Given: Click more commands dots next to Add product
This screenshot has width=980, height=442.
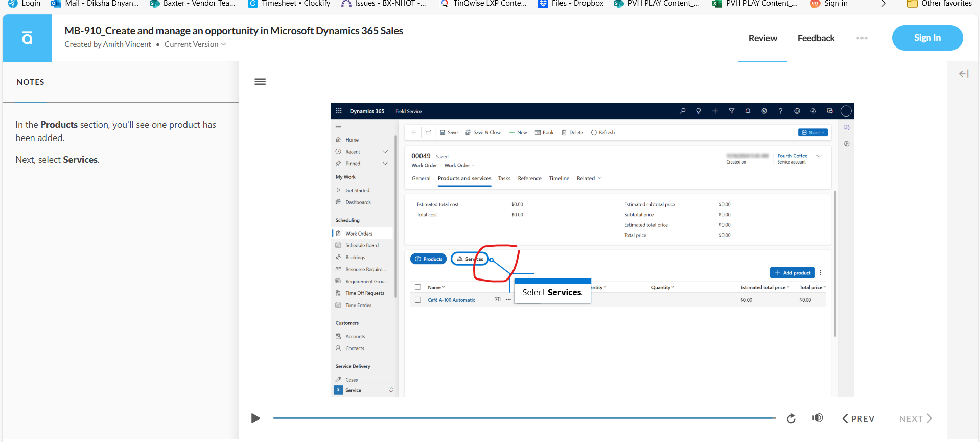Looking at the screenshot, I should 820,273.
